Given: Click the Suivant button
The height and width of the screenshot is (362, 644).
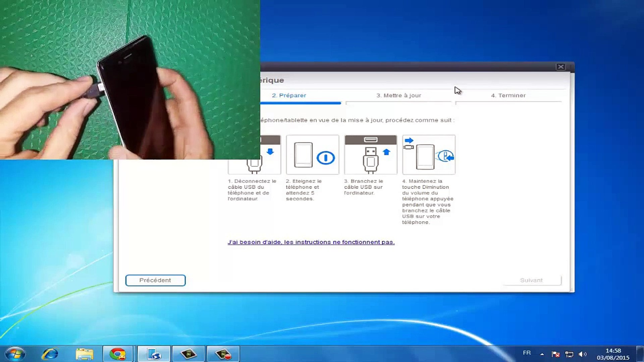Looking at the screenshot, I should click(531, 280).
